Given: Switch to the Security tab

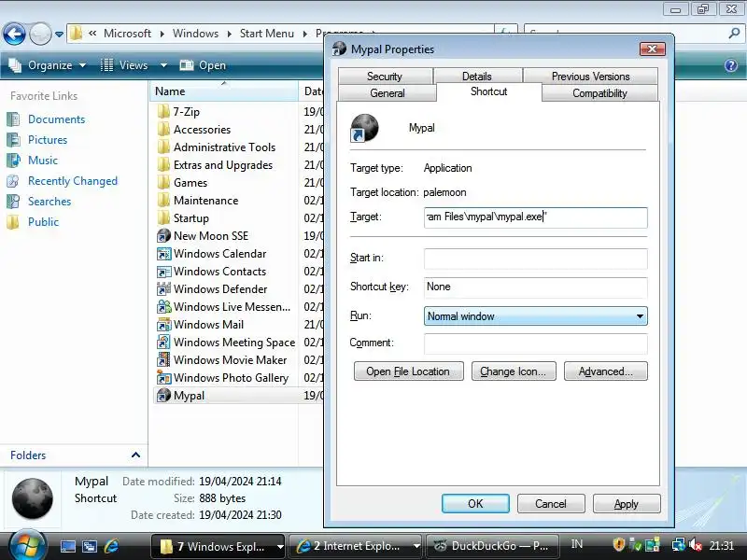Looking at the screenshot, I should pyautogui.click(x=385, y=77).
